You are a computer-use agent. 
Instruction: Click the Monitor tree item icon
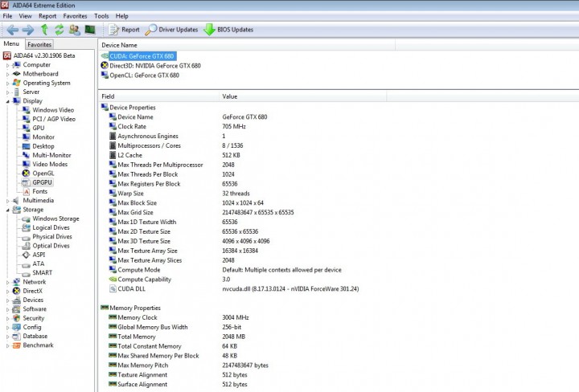(x=26, y=137)
